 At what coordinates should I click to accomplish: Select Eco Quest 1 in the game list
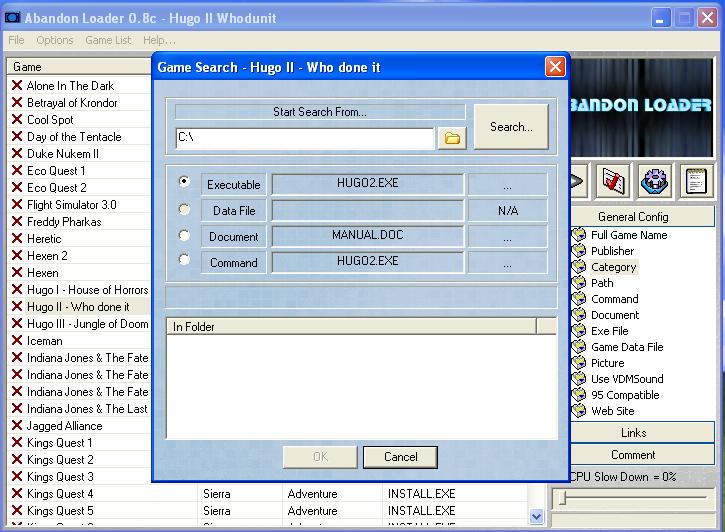click(x=56, y=171)
